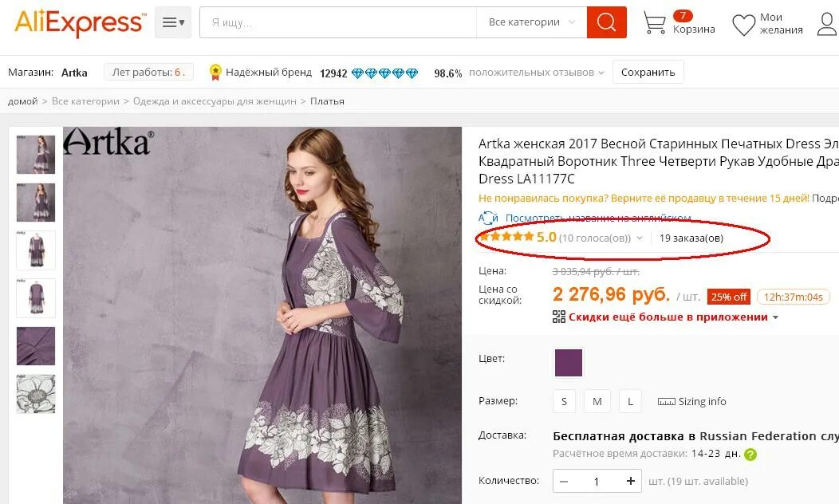The image size is (839, 504).
Task: Expand the Все категории search dropdown
Action: pos(531,22)
